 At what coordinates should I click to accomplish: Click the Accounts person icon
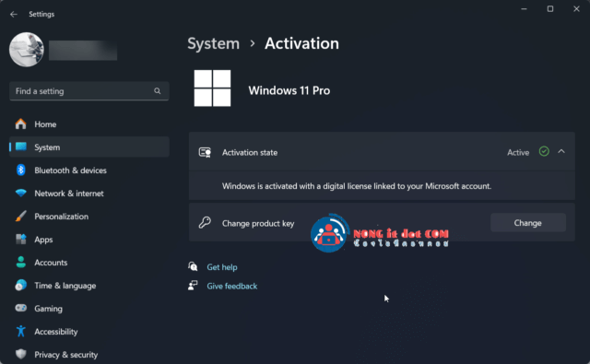(21, 262)
